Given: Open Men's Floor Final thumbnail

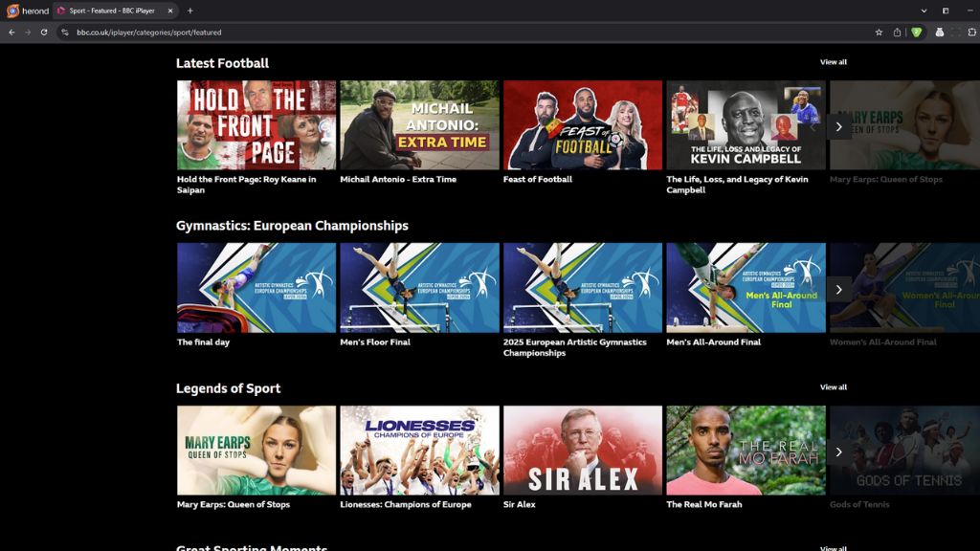Looking at the screenshot, I should click(x=419, y=288).
